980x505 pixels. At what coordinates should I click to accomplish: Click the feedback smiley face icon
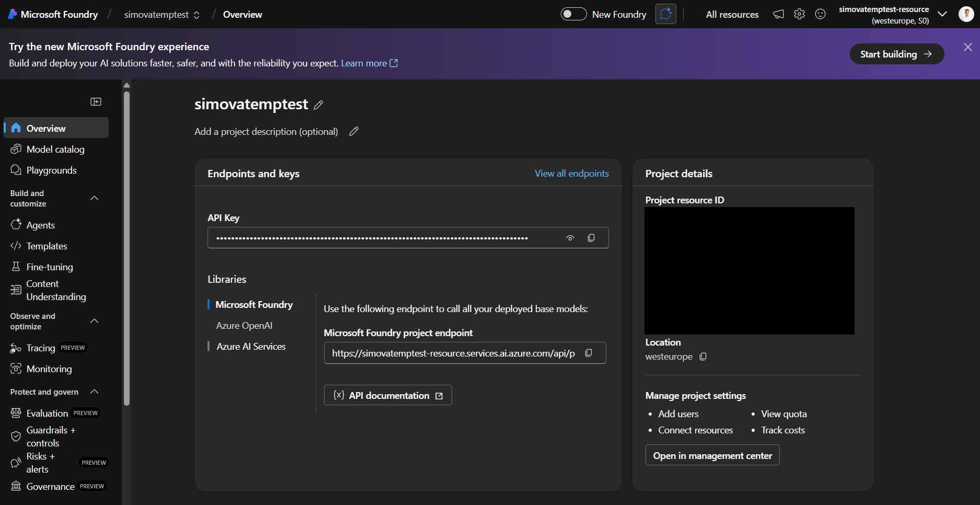coord(821,14)
